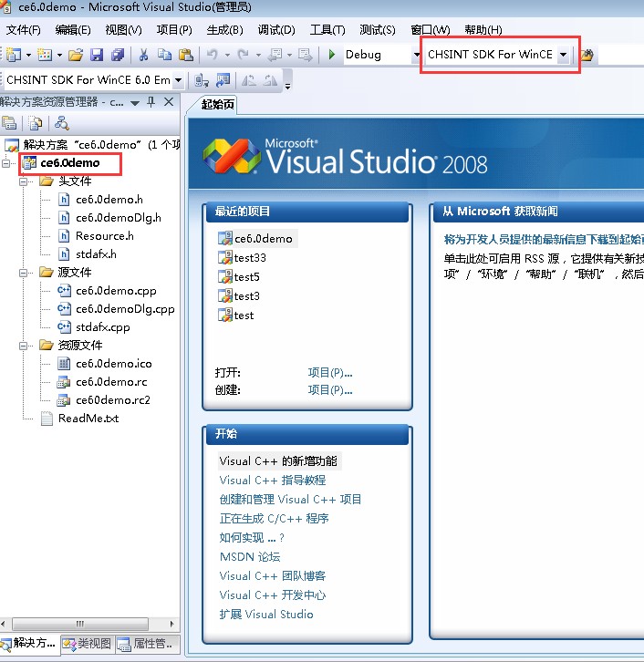
Task: Open the MSDN 论坛 link
Action: tap(250, 556)
